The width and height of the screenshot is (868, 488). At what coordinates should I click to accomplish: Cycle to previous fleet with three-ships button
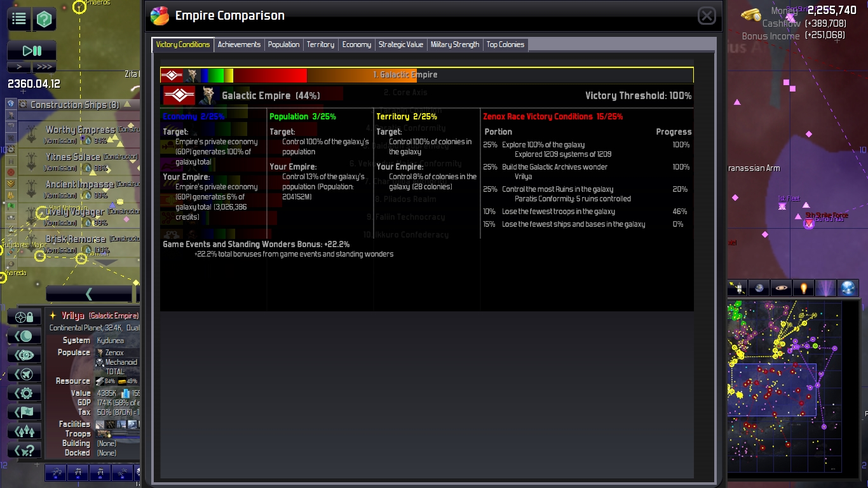pyautogui.click(x=25, y=431)
